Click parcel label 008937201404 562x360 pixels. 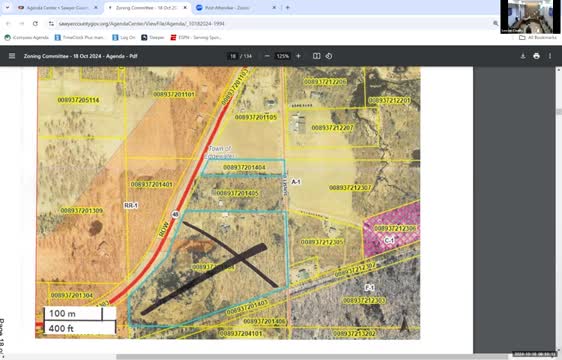[x=244, y=167]
